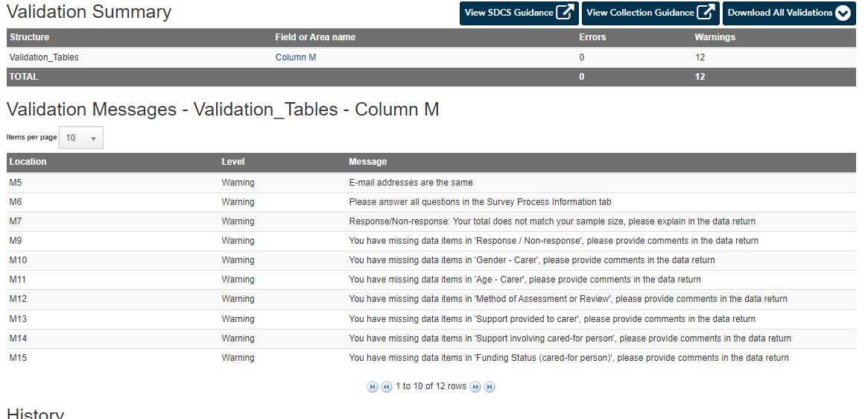Screen dimensions: 868x419
Task: Click the Structure column header in summary
Action: [x=29, y=37]
